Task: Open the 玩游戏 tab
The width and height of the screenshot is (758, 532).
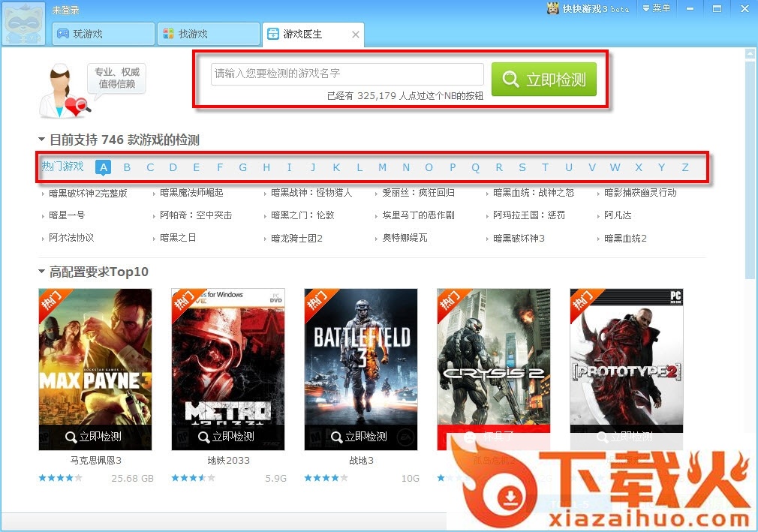Action: (104, 34)
